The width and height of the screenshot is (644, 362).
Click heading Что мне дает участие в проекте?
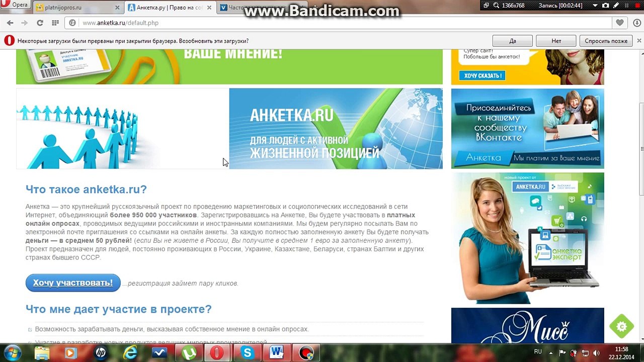coord(119,309)
